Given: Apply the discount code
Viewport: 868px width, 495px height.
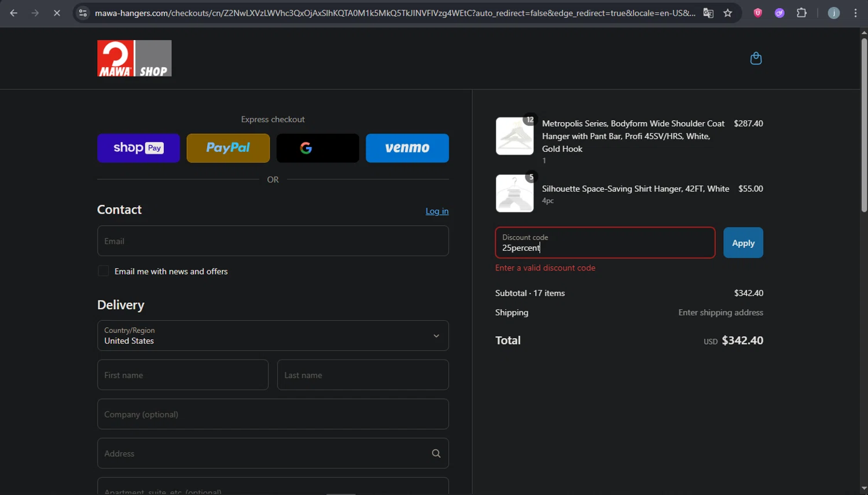Looking at the screenshot, I should click(x=743, y=243).
